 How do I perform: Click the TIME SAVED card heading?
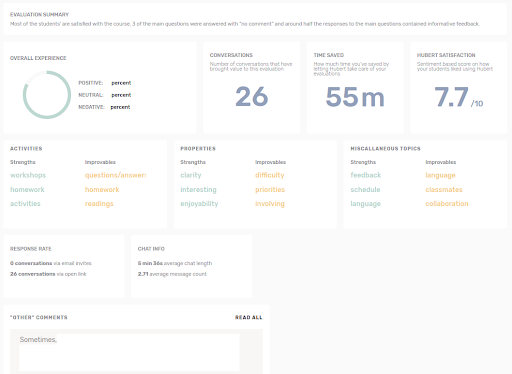[x=329, y=55]
